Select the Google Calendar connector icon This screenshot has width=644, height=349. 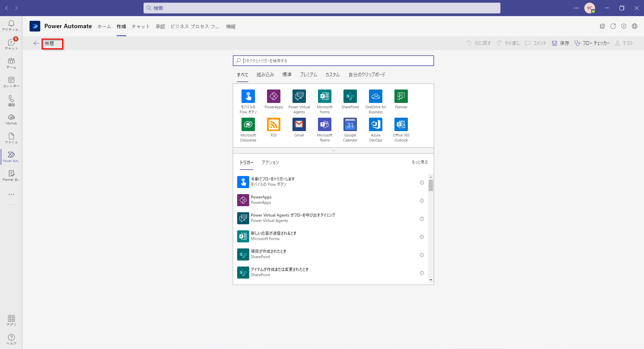tap(350, 124)
